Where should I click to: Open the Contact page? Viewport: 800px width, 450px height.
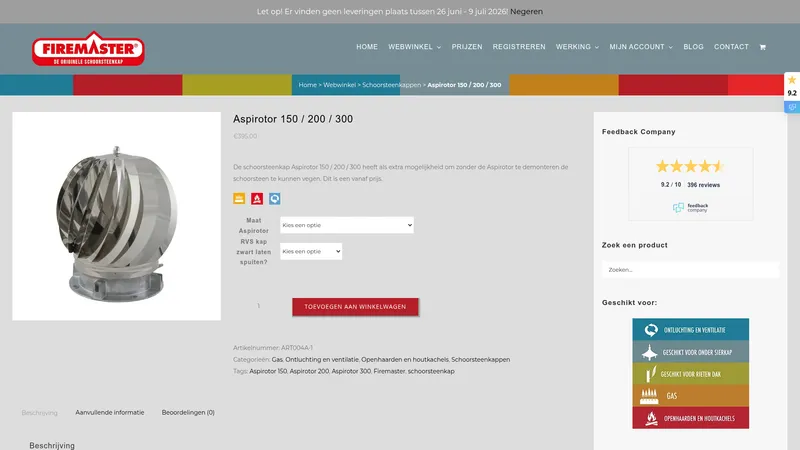pos(731,47)
